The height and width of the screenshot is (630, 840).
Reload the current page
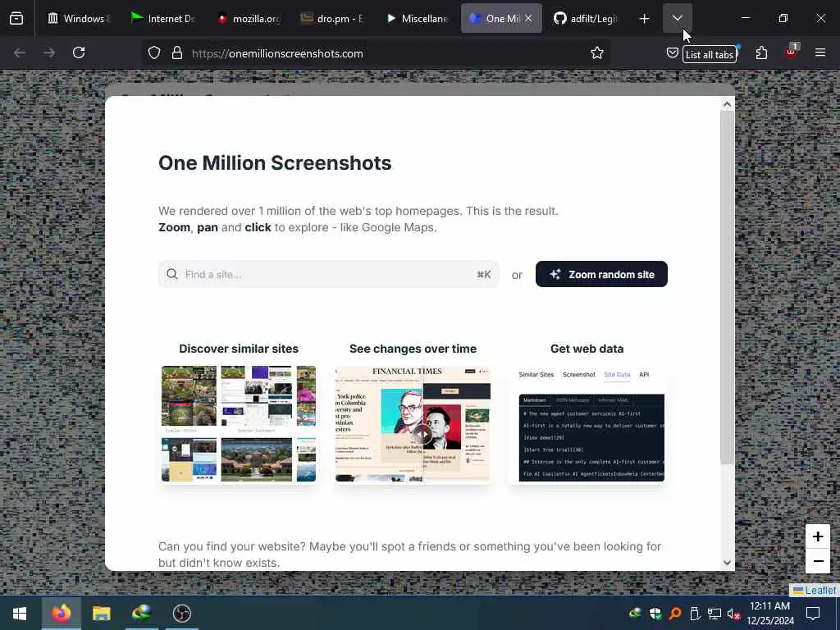pyautogui.click(x=79, y=52)
